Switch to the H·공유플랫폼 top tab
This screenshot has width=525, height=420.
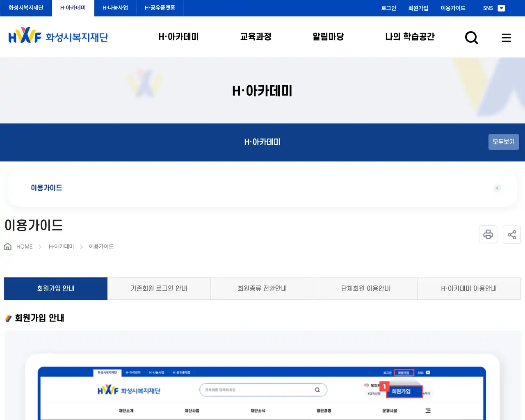pos(160,7)
